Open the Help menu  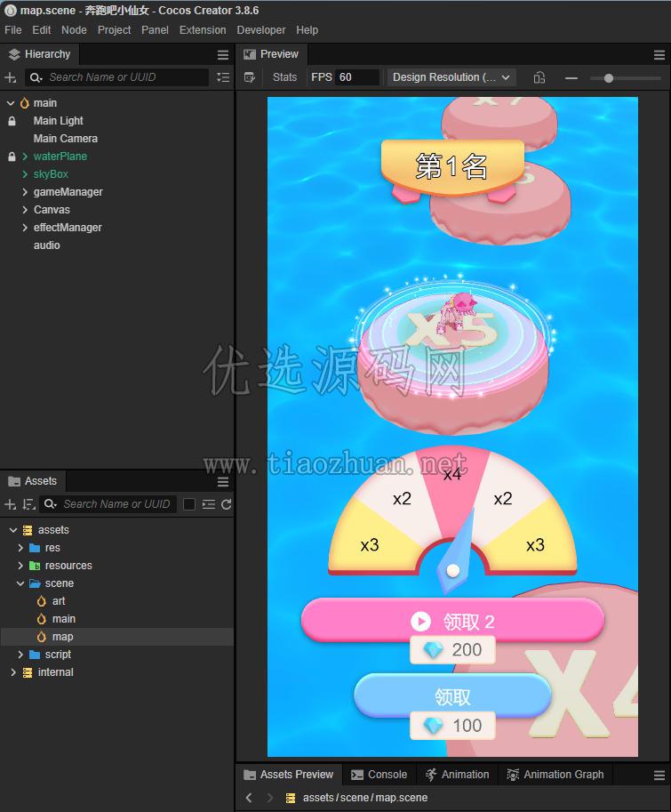coord(308,30)
